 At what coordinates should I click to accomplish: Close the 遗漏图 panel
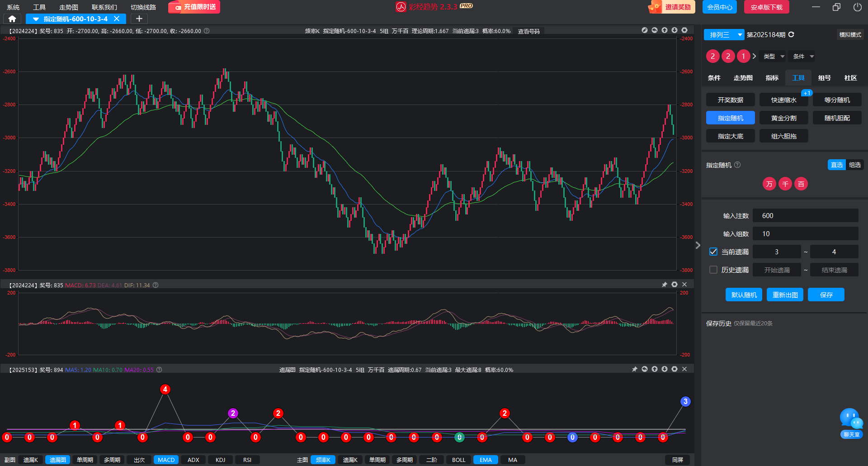tap(684, 369)
